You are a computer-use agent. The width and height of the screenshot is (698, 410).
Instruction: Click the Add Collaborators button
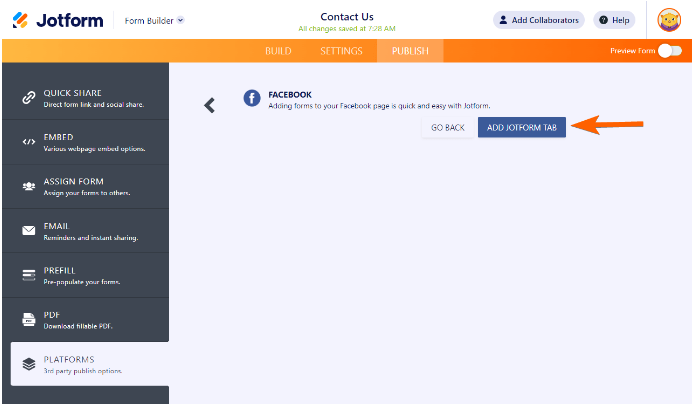539,20
